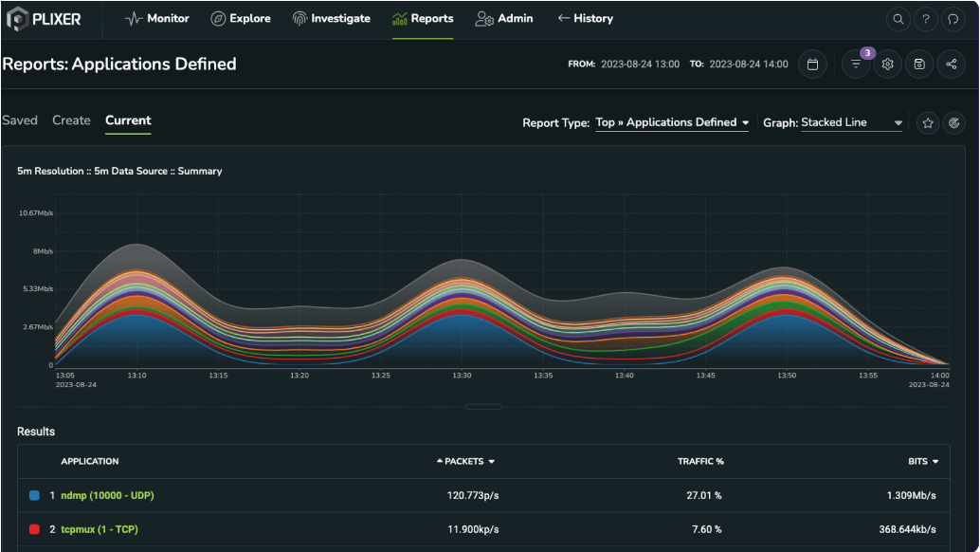Toggle visibility of the ndmp series swatch
The height and width of the screenshot is (552, 980).
pos(35,494)
